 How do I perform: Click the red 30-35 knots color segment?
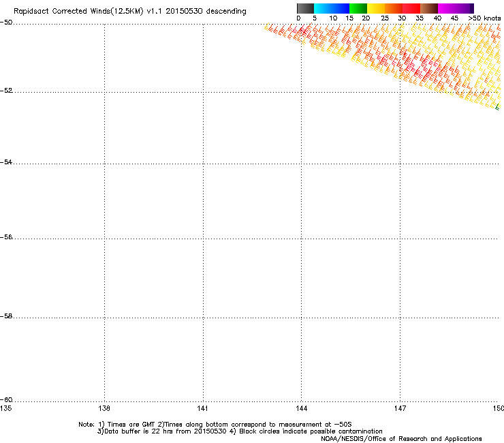click(411, 8)
